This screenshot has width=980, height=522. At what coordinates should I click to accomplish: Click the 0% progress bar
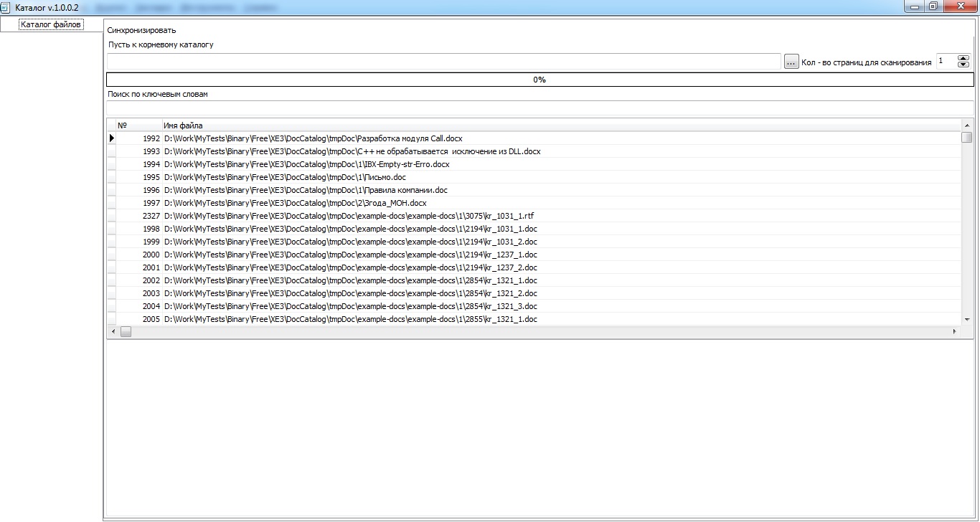click(x=540, y=80)
